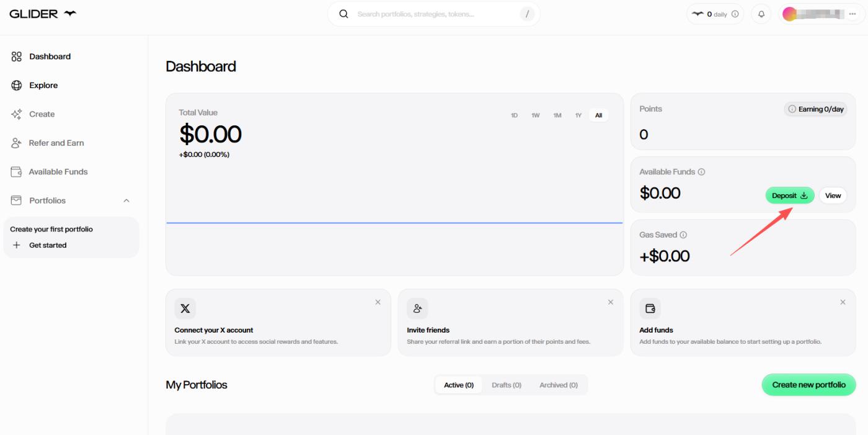Click the notification bell icon
This screenshot has height=435, width=868.
coord(761,14)
